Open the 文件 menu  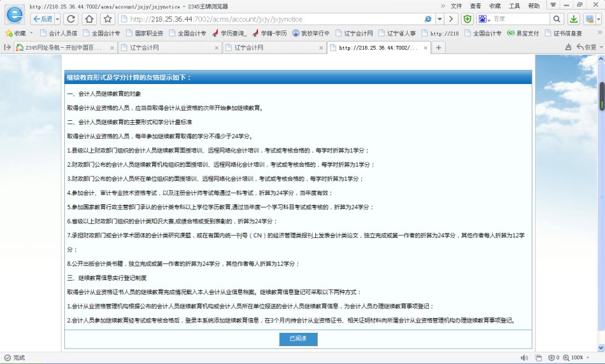(x=456, y=6)
